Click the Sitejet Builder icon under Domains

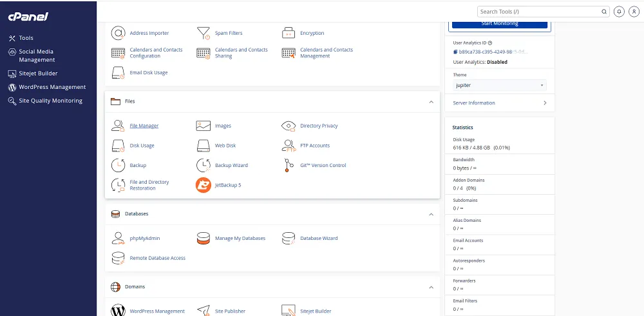pyautogui.click(x=289, y=311)
